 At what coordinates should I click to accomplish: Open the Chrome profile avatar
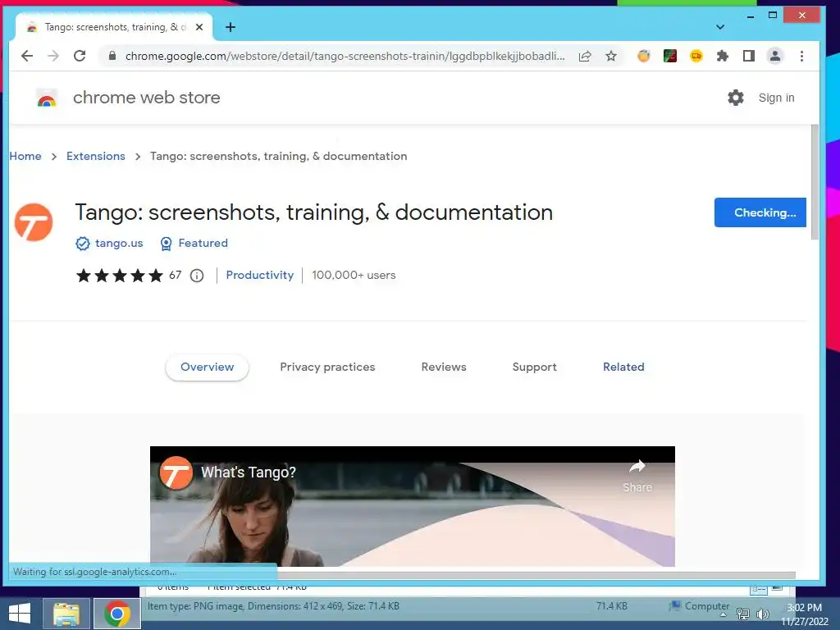click(x=774, y=56)
